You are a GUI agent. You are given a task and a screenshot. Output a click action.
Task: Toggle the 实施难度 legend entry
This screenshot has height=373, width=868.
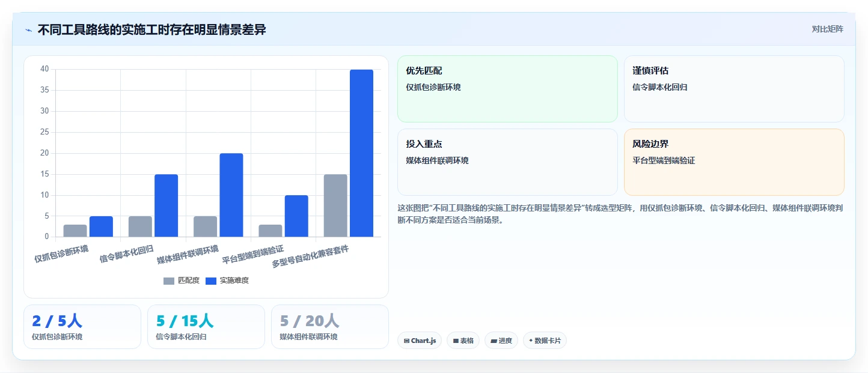227,281
